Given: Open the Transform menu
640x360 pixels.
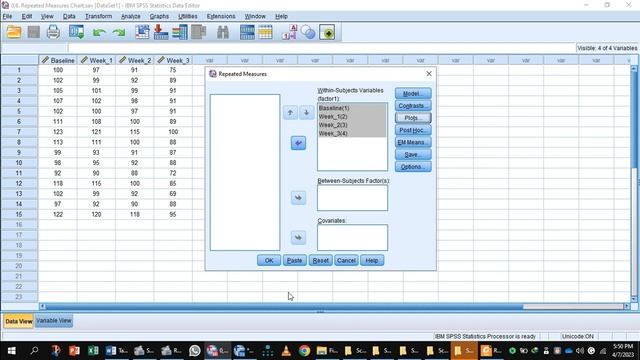Looking at the screenshot, I should point(98,16).
